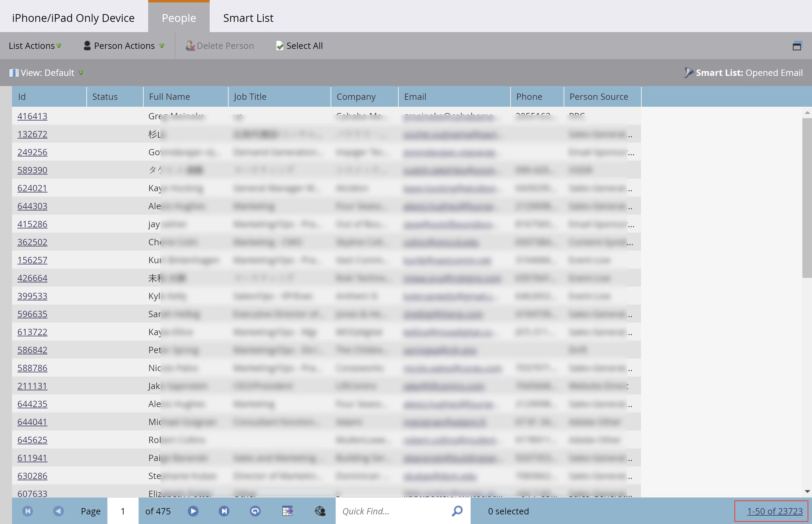This screenshot has height=524, width=812.
Task: Click the refresh list icon
Action: coord(255,511)
